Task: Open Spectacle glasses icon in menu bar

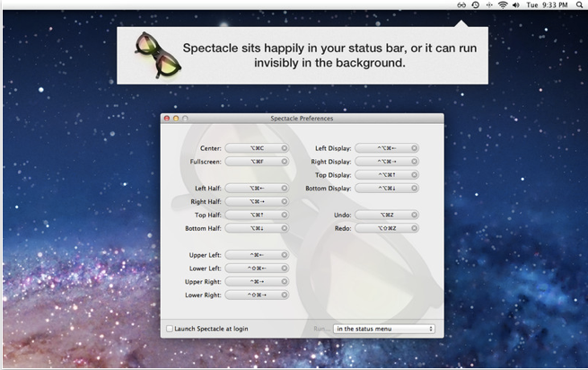Action: [x=461, y=4]
